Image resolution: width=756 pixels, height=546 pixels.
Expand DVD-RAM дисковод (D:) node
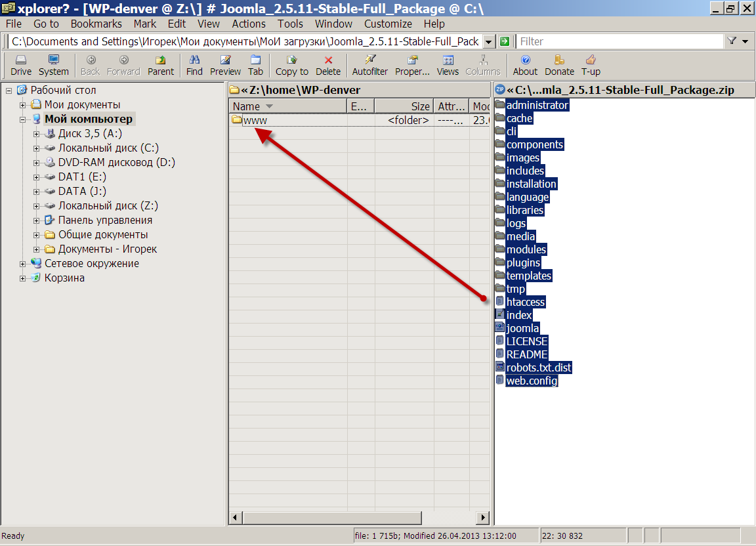pyautogui.click(x=36, y=163)
